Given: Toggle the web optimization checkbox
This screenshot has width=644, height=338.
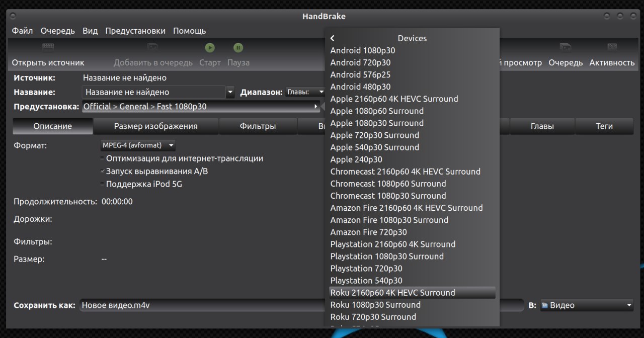Looking at the screenshot, I should tap(103, 158).
